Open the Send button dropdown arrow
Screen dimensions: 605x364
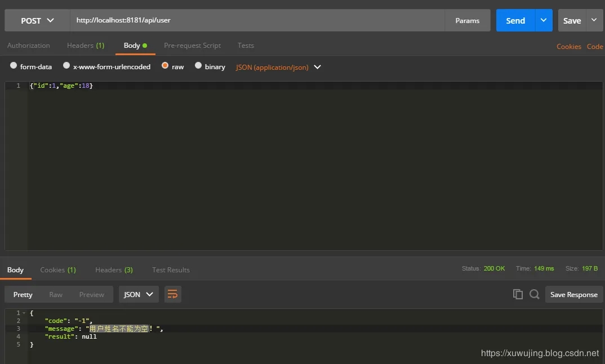point(543,20)
